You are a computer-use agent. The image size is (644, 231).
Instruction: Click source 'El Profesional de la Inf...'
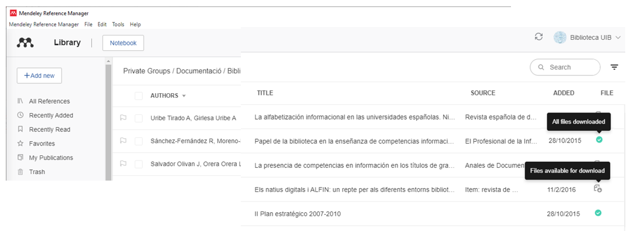(x=501, y=141)
